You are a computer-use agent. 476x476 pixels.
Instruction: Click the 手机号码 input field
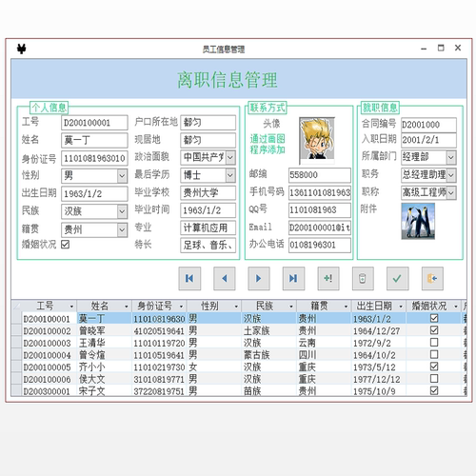click(x=320, y=192)
